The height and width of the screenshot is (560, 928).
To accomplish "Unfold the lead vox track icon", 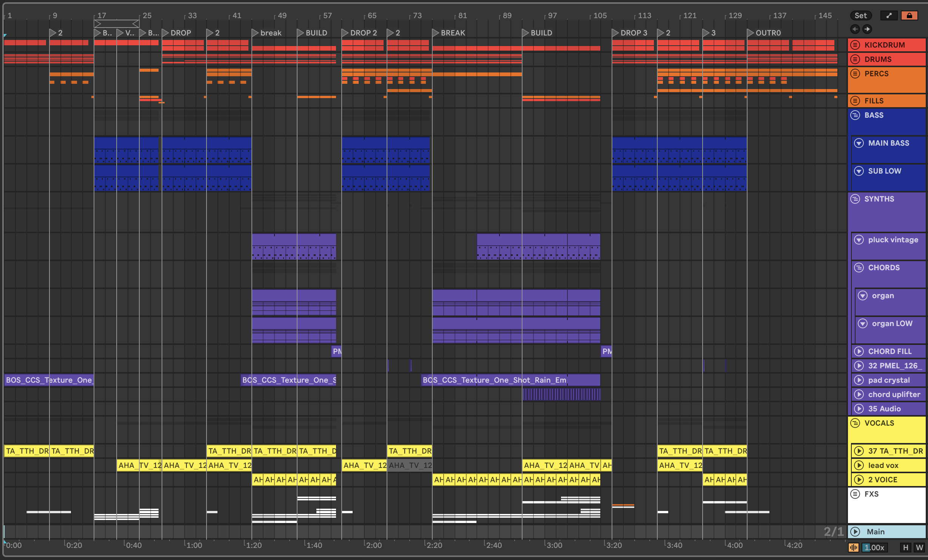I will pos(859,465).
